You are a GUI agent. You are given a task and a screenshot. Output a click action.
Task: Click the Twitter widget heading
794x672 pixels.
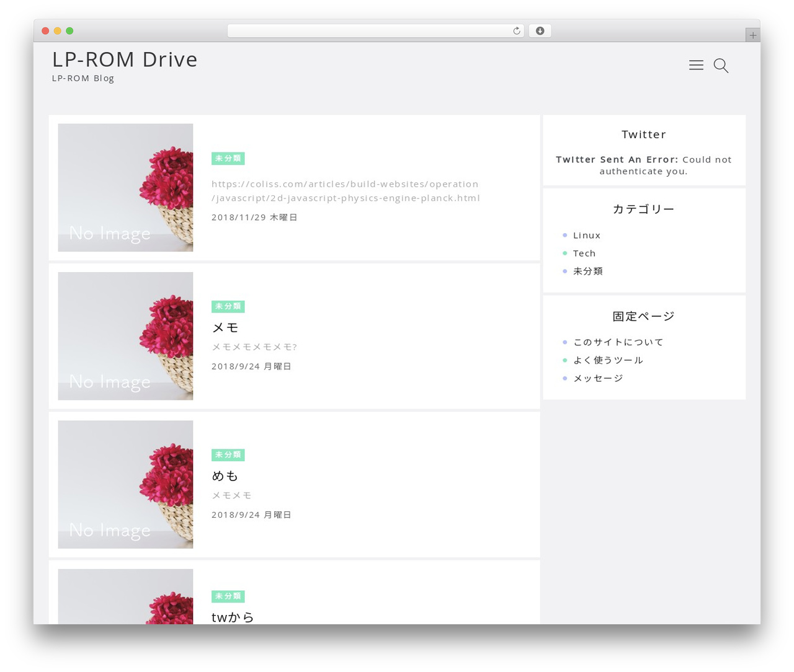tap(644, 135)
